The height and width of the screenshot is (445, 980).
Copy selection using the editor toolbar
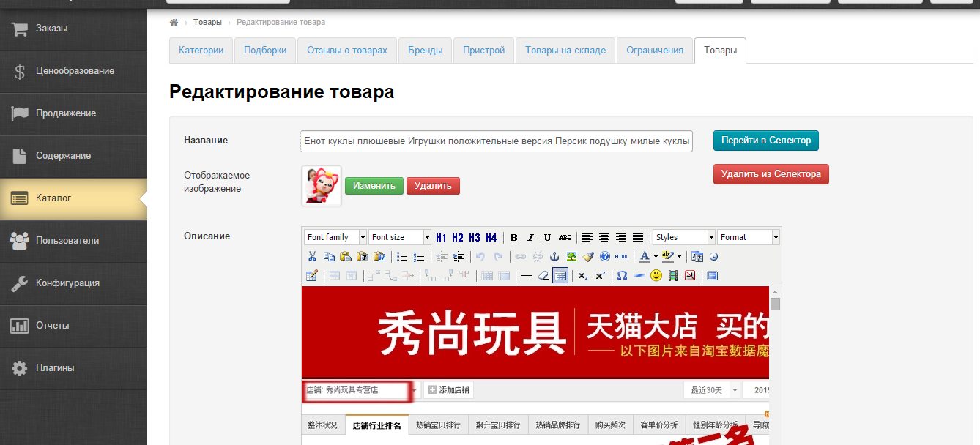tap(329, 257)
